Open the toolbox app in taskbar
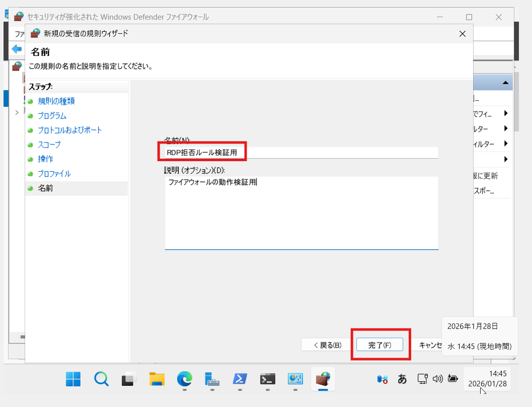Screen dimensions: 532x407 point(212,379)
